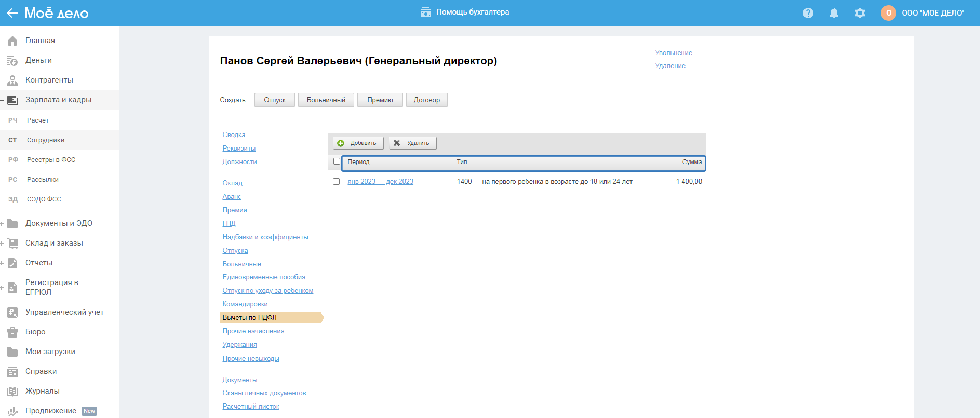Click the ЭД abbreviation icon beside СЭДО ФСС
980x418 pixels.
(13, 199)
